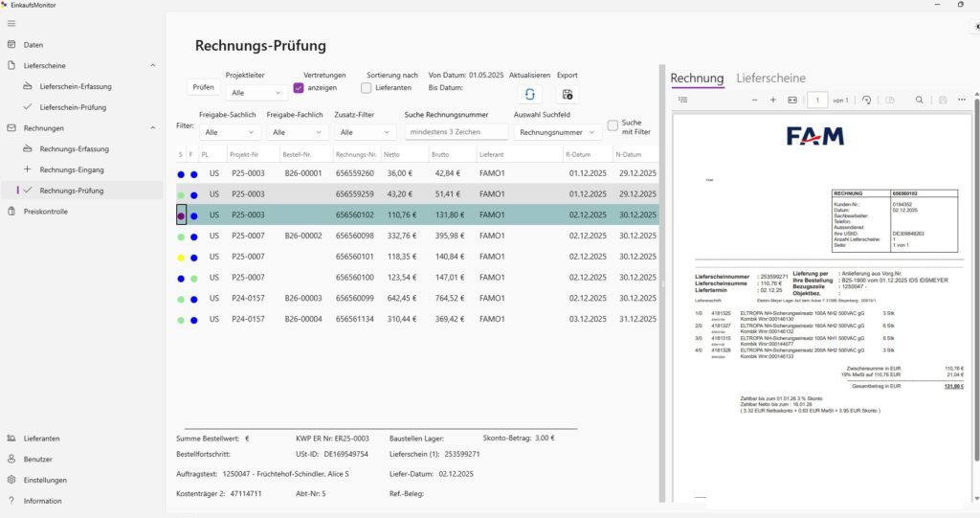Screen dimensions: 980x518
Task: Open PDF toolbar more options ellipsis
Action: 962,101
